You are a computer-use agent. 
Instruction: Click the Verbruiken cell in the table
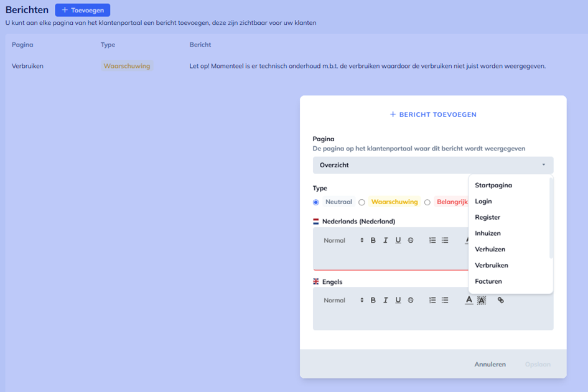click(27, 66)
